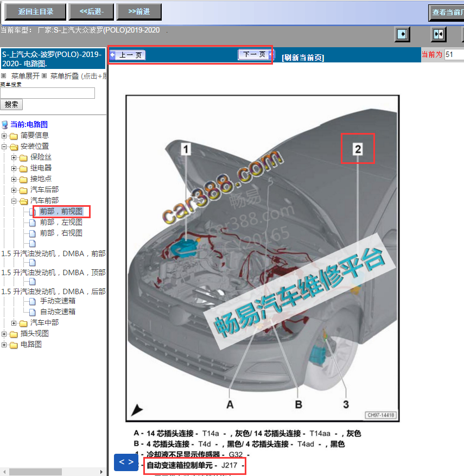Screen dimensions: 464x476
Task: Open the 手动变速箱 page
Action: [x=58, y=301]
